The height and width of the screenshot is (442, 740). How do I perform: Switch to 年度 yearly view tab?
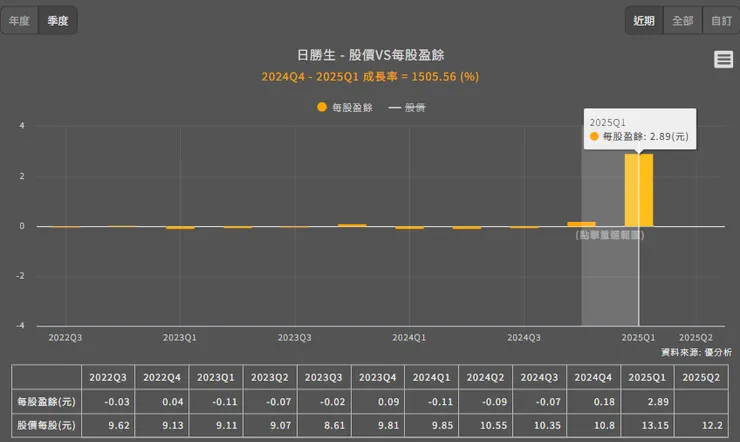pyautogui.click(x=19, y=21)
